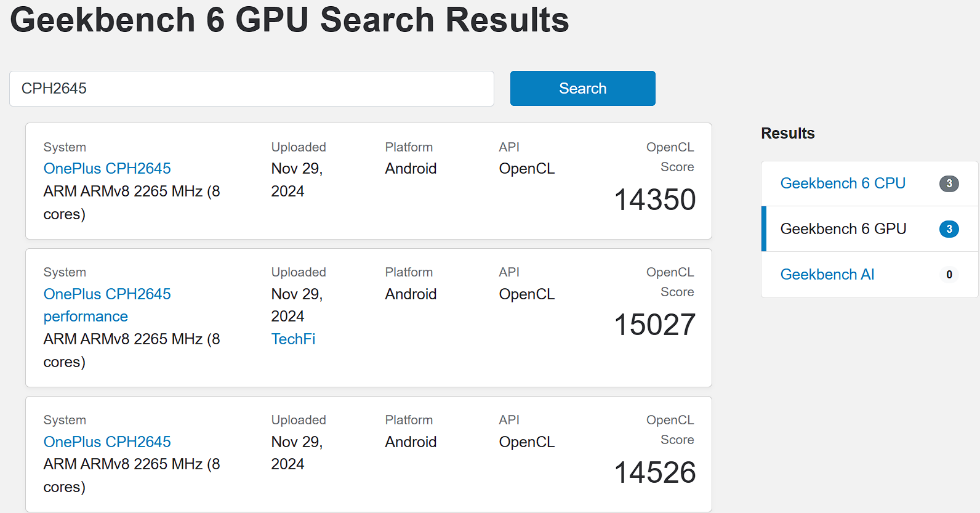Click the CPH2645 search input field
This screenshot has width=980, height=513.
[251, 89]
